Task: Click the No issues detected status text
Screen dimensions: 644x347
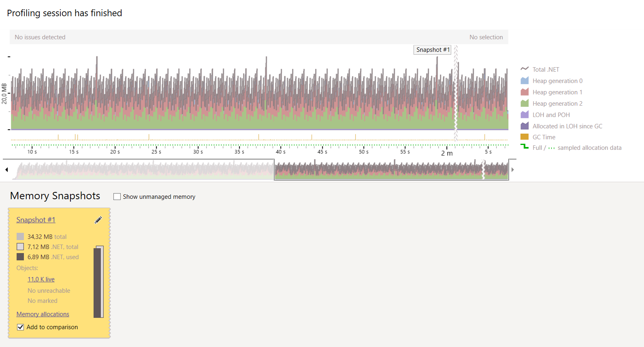Action: (40, 37)
